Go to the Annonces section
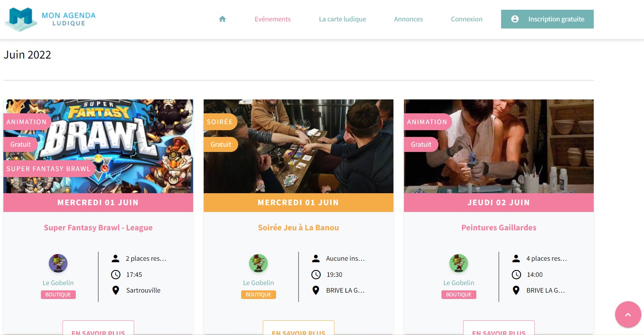The image size is (644, 335). click(408, 19)
